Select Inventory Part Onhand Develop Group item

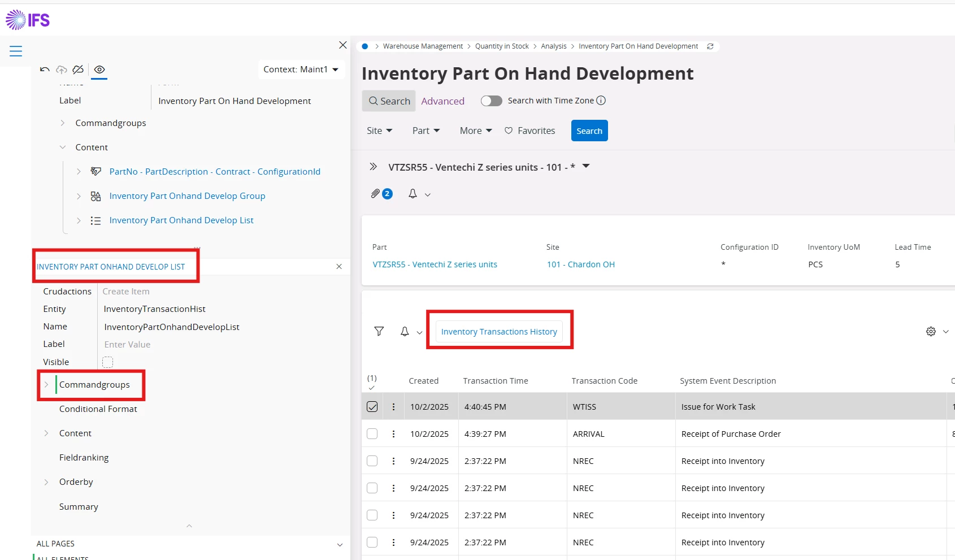187,196
